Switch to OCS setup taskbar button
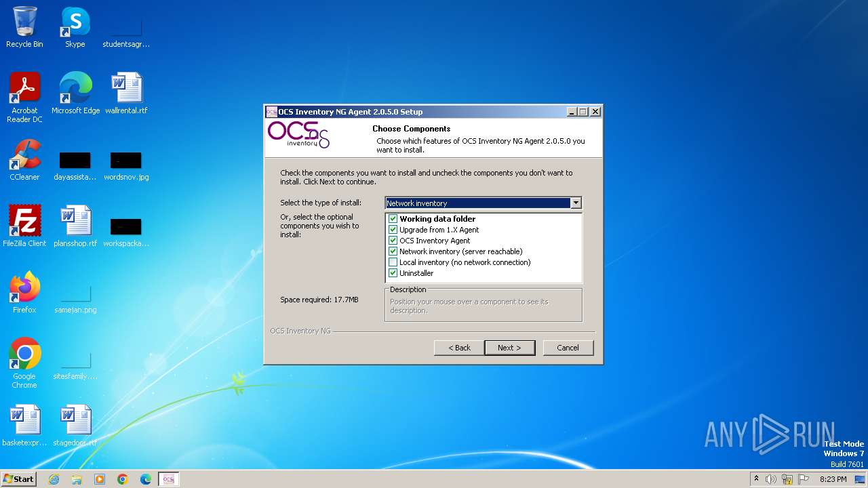The height and width of the screenshot is (488, 868). pos(169,479)
